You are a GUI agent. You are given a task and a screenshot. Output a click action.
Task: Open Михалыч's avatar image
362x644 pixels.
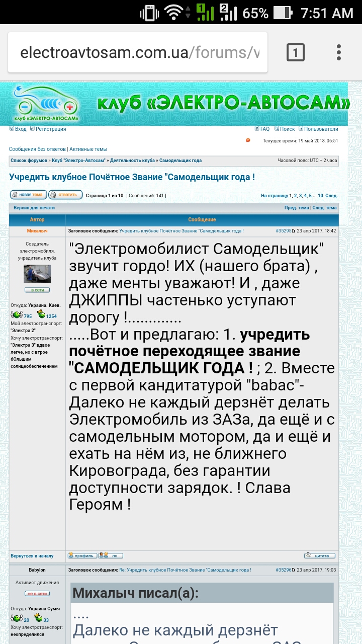[37, 274]
